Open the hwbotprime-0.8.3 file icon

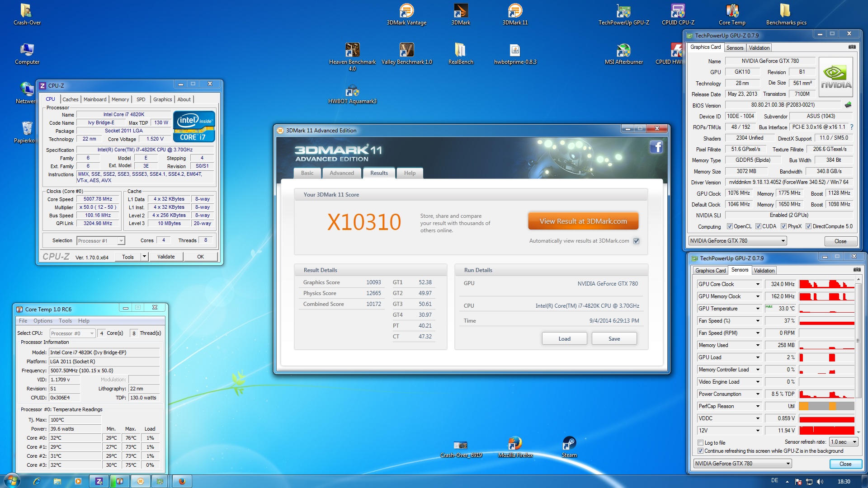515,54
